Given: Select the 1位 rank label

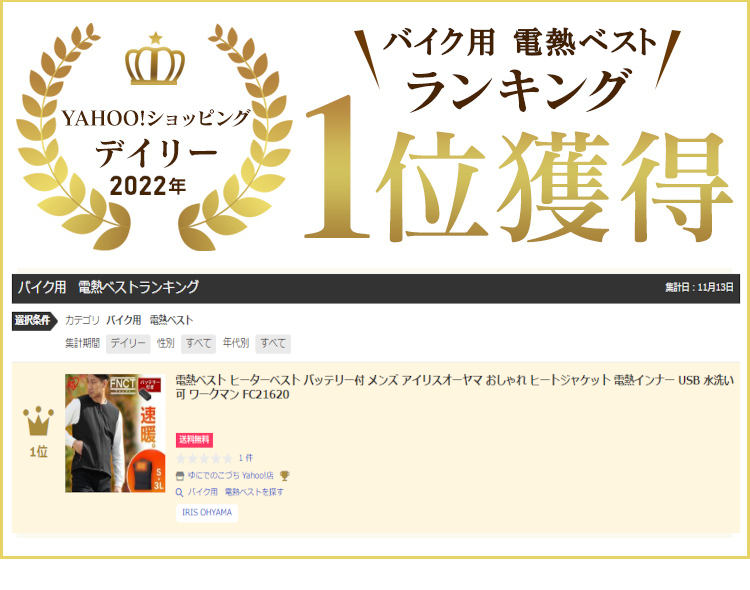Looking at the screenshot, I should pyautogui.click(x=38, y=452).
